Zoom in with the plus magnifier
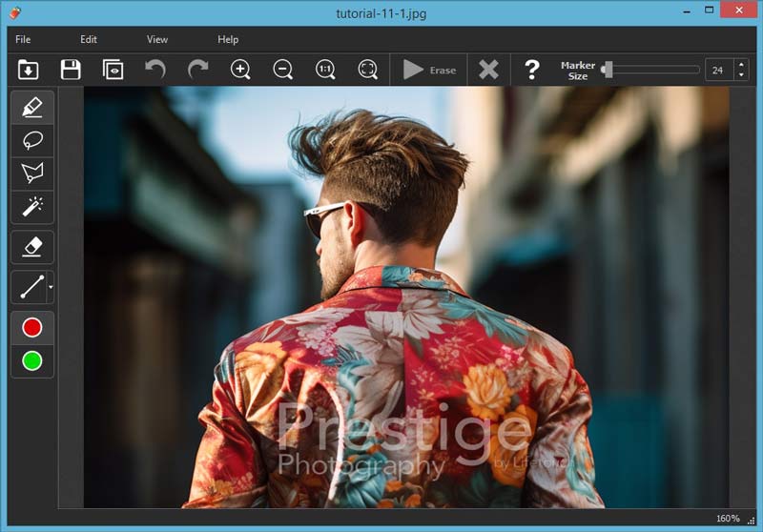The height and width of the screenshot is (532, 763). [x=240, y=70]
